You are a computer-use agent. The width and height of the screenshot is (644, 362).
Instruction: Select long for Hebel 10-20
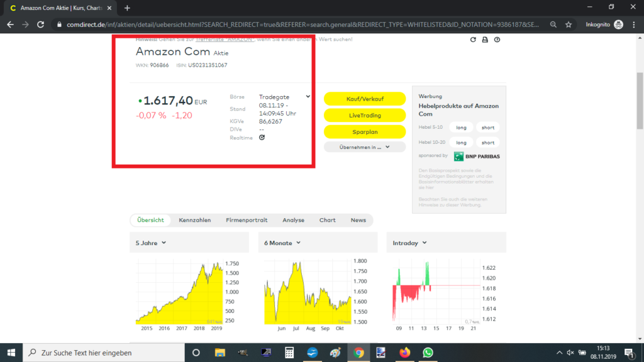coord(461,143)
